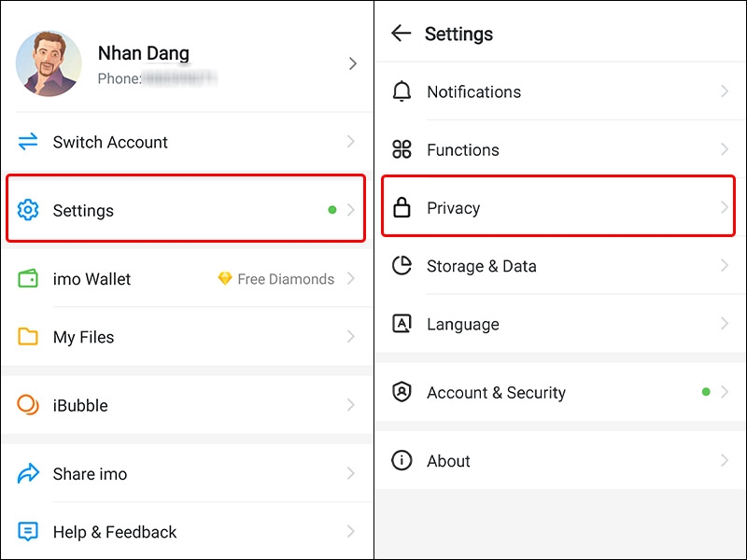Click the Help & Feedback chat icon
The width and height of the screenshot is (747, 560).
pos(28,531)
